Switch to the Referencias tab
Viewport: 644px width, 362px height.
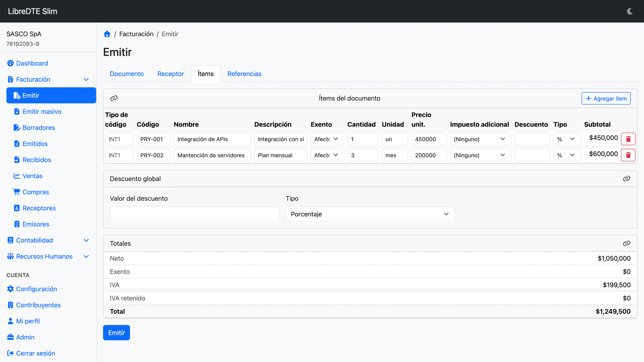pyautogui.click(x=244, y=74)
